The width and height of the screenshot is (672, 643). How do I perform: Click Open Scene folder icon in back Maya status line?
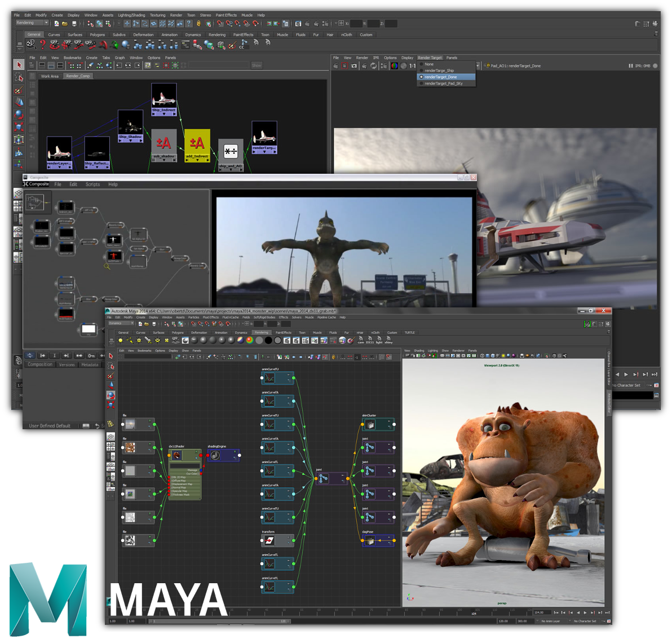coord(65,24)
